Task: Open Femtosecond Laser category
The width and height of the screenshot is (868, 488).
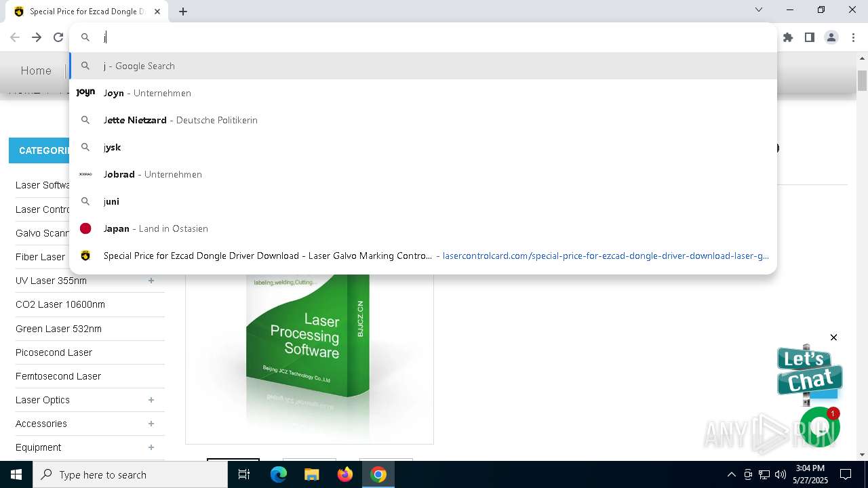Action: [58, 376]
